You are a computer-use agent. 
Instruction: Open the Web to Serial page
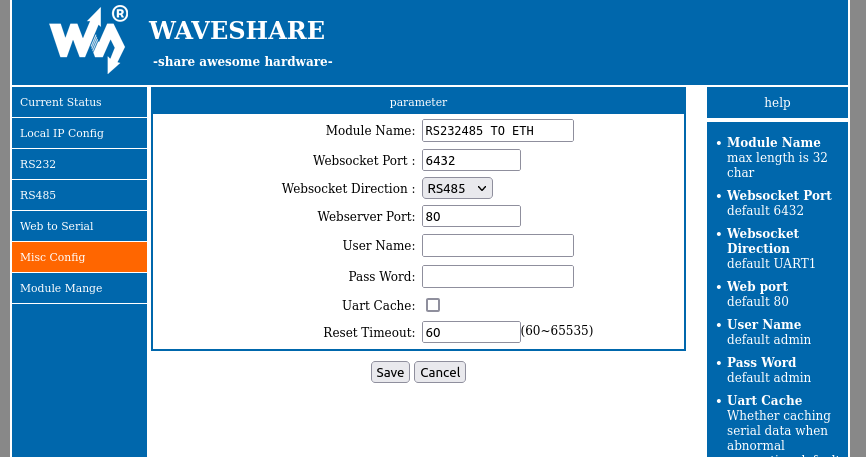pos(79,226)
